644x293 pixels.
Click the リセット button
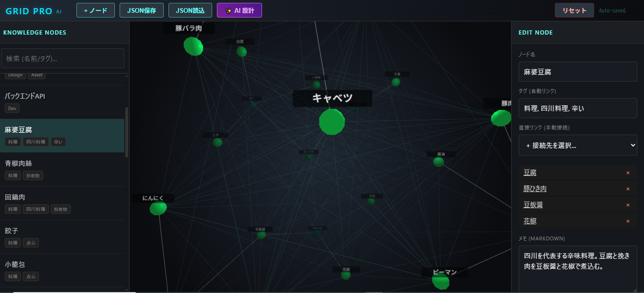(574, 10)
